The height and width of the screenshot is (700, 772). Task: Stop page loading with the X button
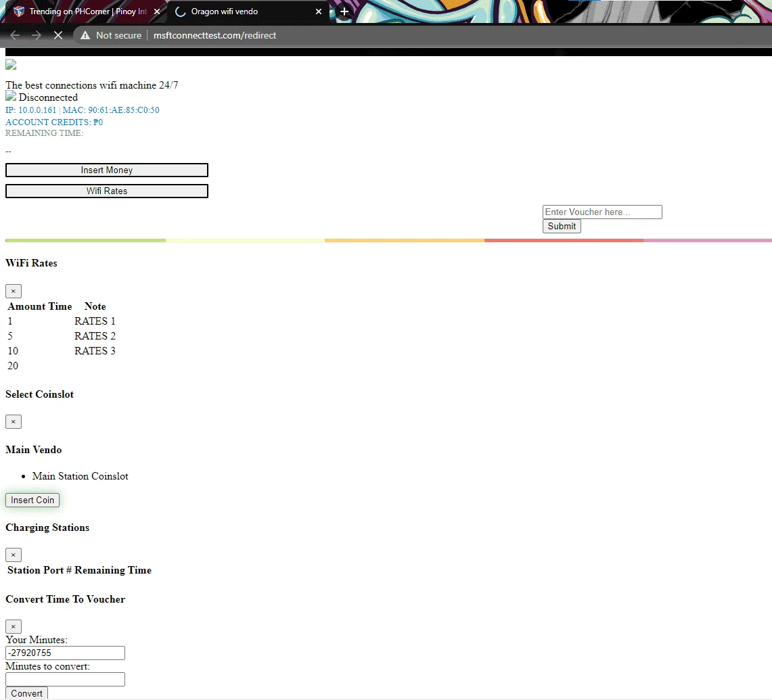click(58, 35)
